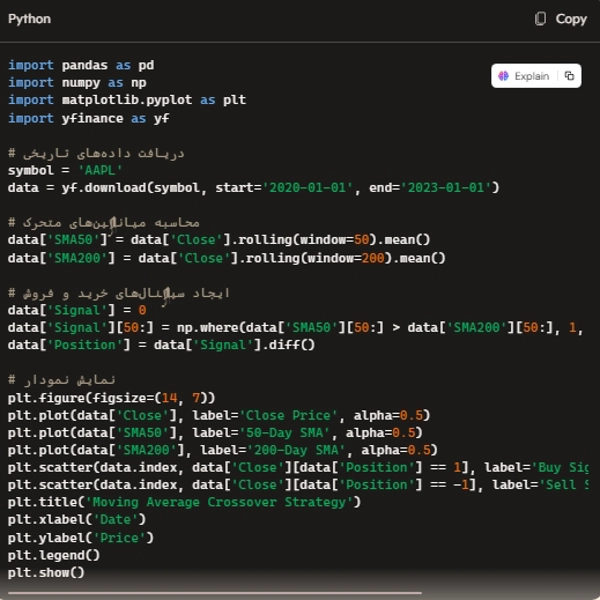Click the plt.show() line

tap(46, 572)
